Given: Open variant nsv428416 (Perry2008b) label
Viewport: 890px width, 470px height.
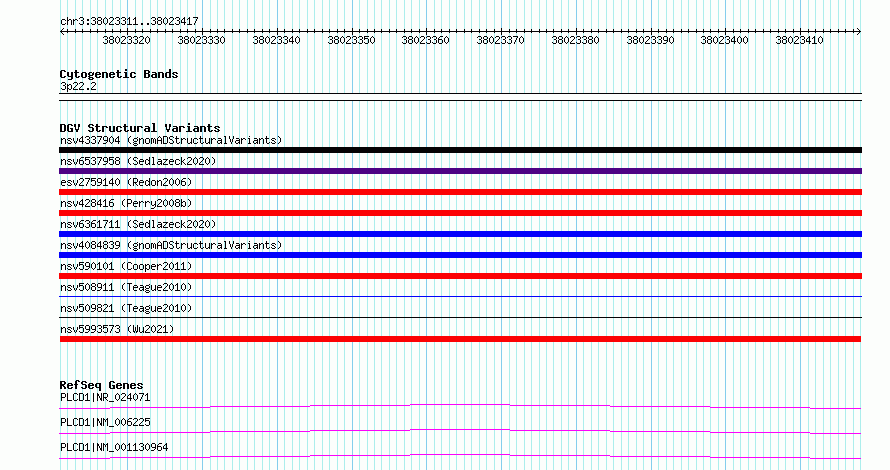Looking at the screenshot, I should (126, 203).
